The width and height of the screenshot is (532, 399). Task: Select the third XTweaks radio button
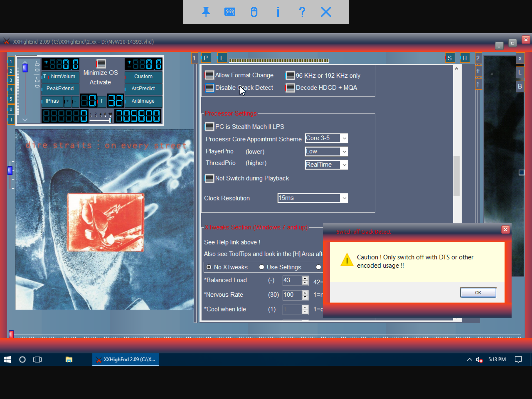pos(318,267)
